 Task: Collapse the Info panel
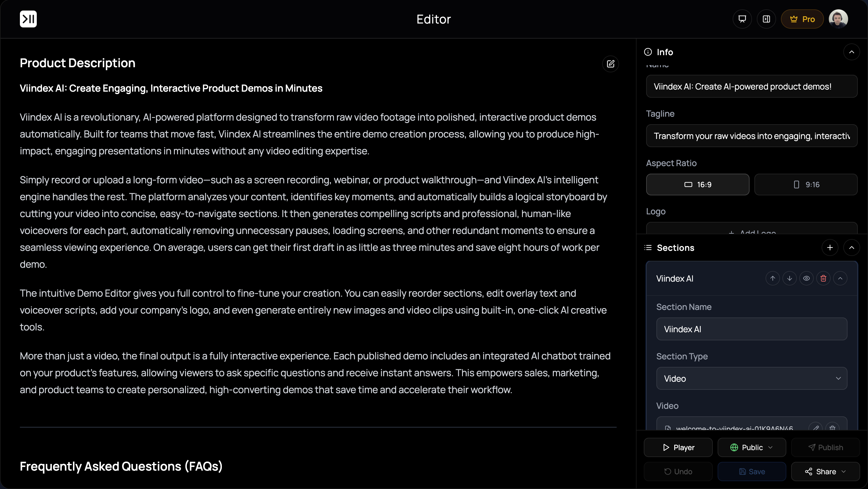pyautogui.click(x=851, y=52)
